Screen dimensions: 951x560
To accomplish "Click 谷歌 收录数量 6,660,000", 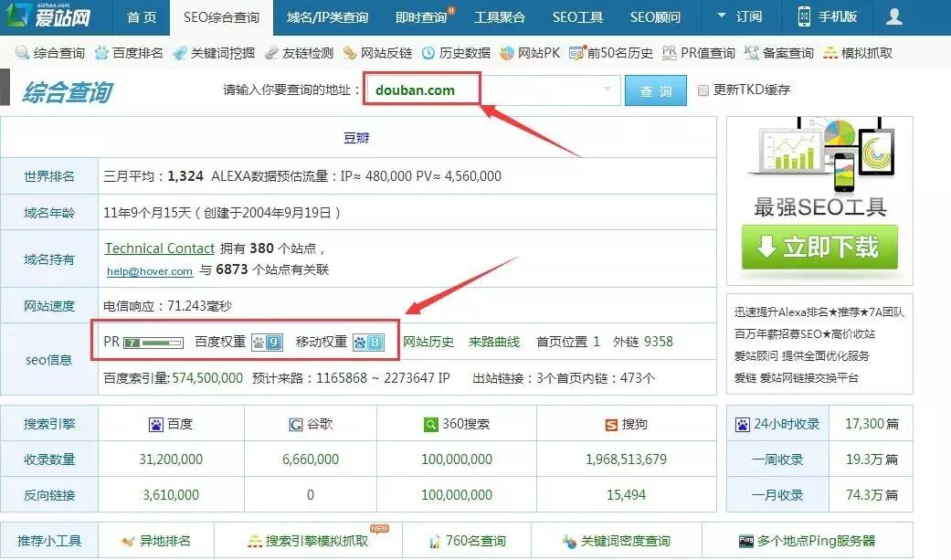I will click(x=311, y=460).
